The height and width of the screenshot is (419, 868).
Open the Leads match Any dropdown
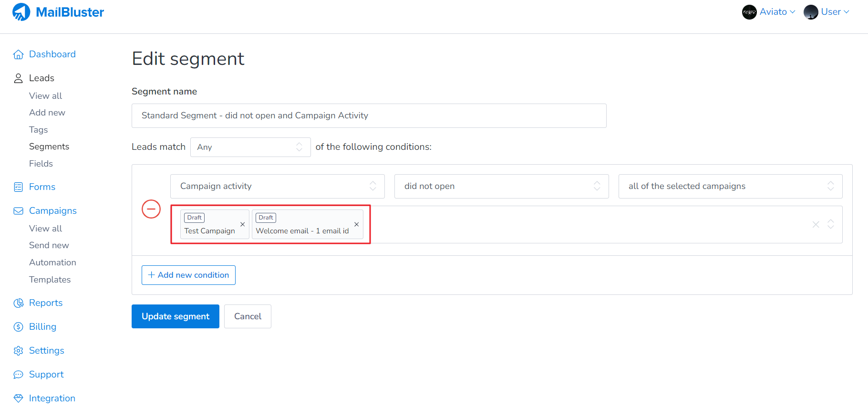tap(250, 147)
